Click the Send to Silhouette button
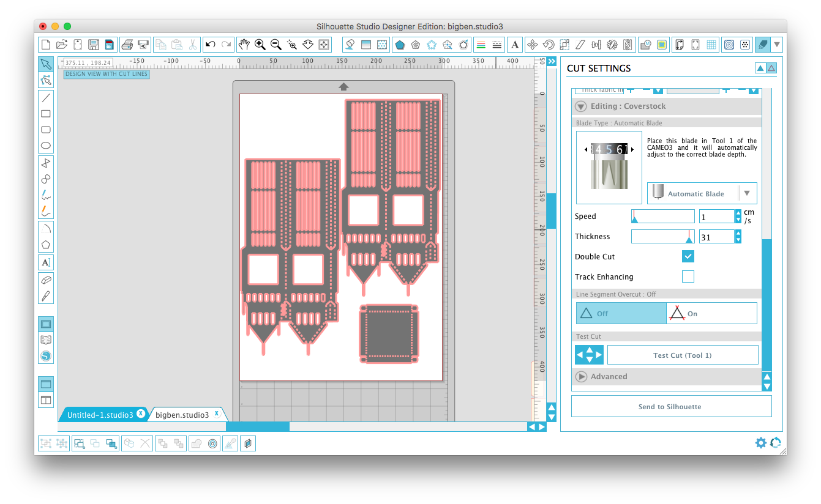The height and width of the screenshot is (504, 821). pyautogui.click(x=671, y=407)
